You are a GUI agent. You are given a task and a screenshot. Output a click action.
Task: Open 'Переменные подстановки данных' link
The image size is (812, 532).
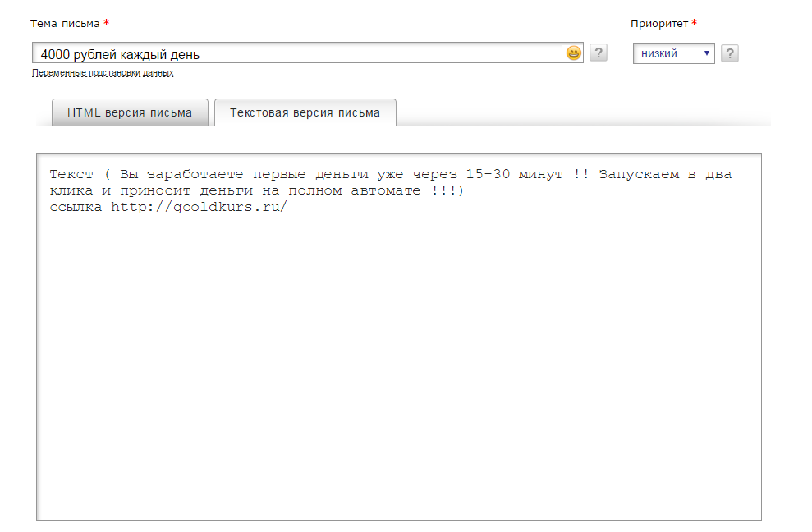click(103, 73)
